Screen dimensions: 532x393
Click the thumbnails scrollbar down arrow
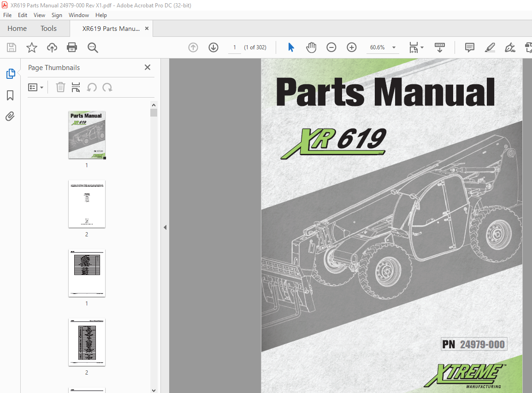[154, 391]
